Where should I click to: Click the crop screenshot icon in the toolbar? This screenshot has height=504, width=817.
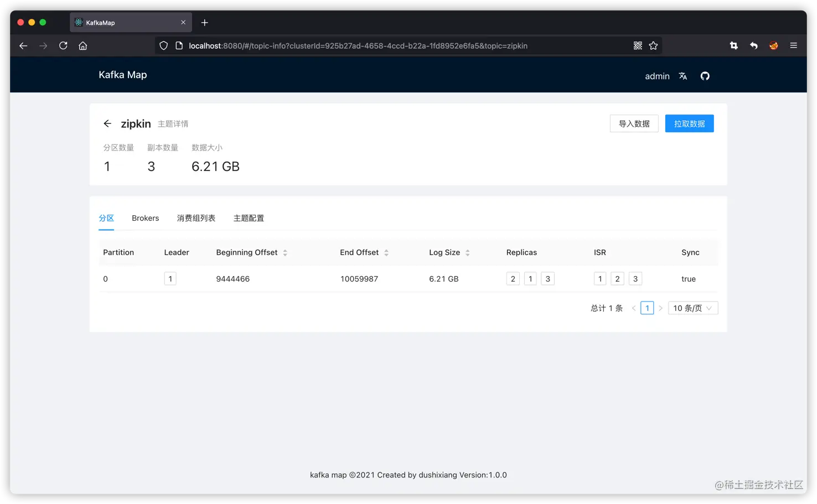[x=734, y=46]
